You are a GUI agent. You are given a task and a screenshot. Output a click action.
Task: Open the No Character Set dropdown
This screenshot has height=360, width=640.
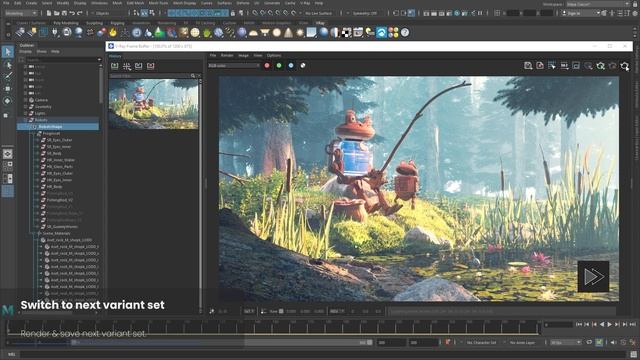pos(483,342)
